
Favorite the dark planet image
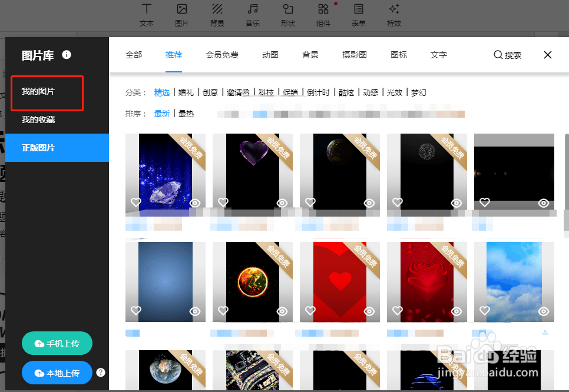point(310,202)
